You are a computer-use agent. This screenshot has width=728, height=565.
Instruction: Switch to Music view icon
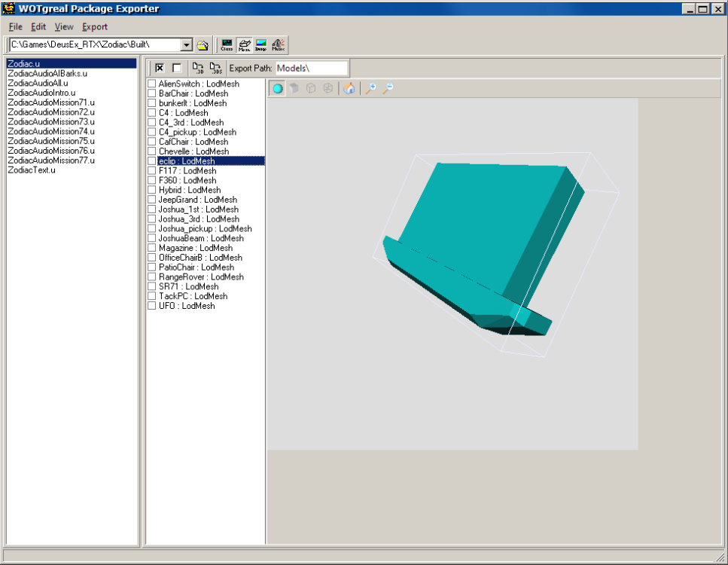[x=279, y=45]
